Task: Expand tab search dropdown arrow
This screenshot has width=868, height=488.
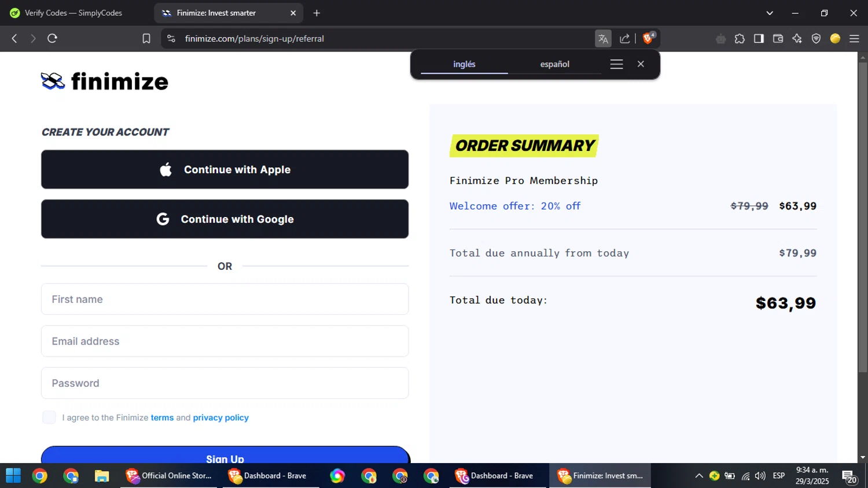Action: pyautogui.click(x=770, y=13)
